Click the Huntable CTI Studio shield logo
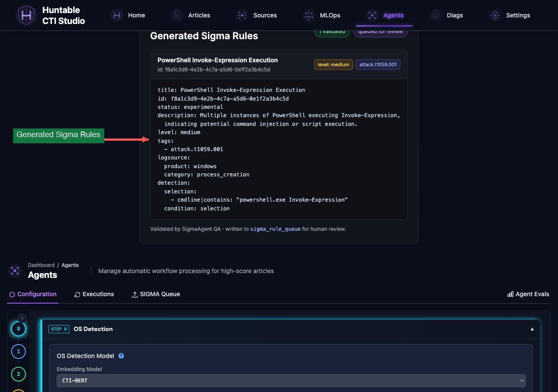 pyautogui.click(x=26, y=15)
